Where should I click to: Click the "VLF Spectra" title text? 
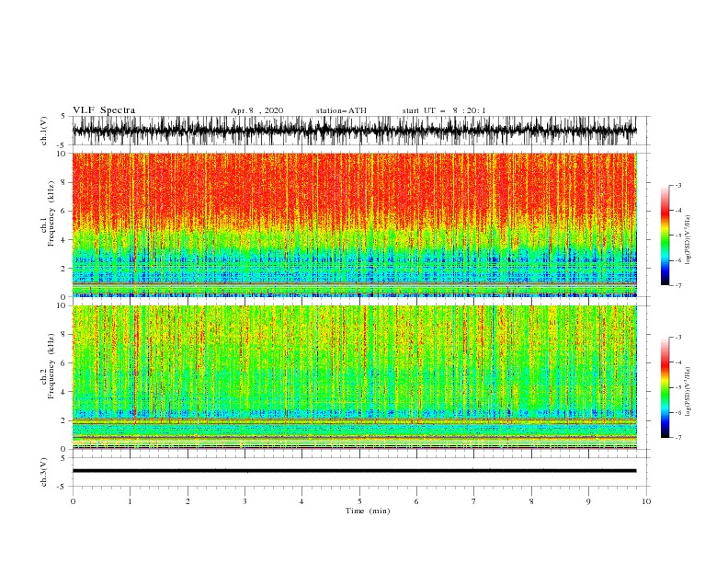point(104,110)
